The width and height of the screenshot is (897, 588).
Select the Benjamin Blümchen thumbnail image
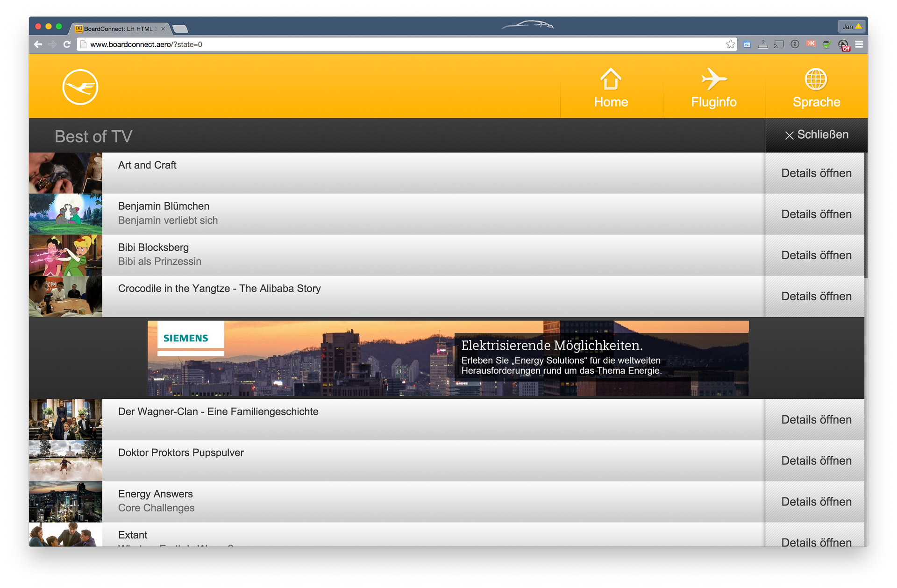(x=65, y=214)
